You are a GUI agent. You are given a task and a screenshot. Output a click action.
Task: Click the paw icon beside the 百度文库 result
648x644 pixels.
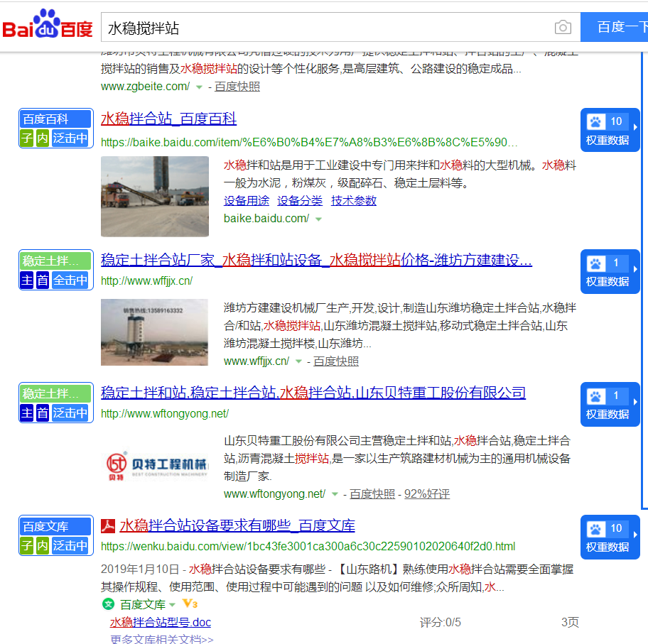tap(595, 529)
